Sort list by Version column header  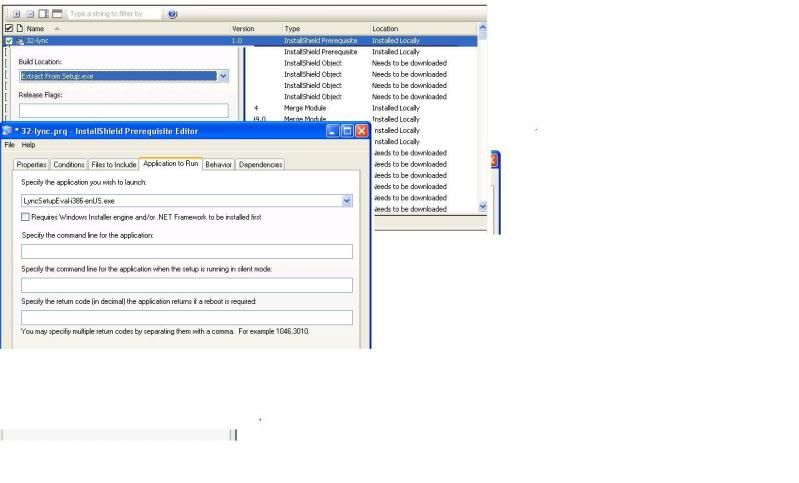[243, 29]
